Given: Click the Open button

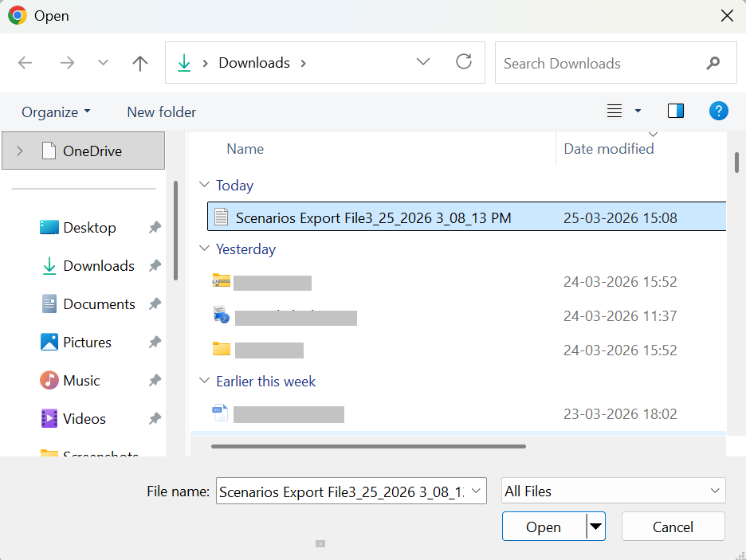Looking at the screenshot, I should click(544, 527).
